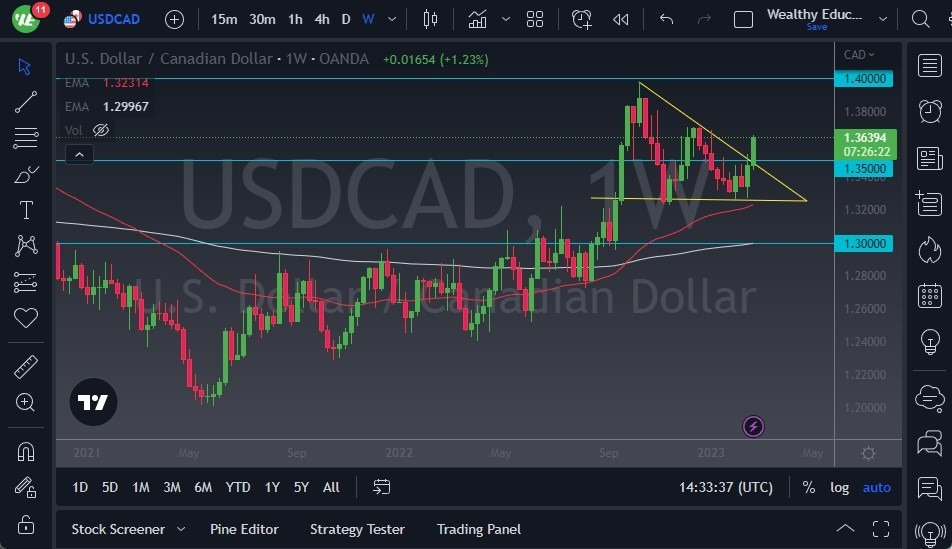Toggle visibility of the Vol indicator
Screen dimensions: 952x549
click(x=101, y=131)
